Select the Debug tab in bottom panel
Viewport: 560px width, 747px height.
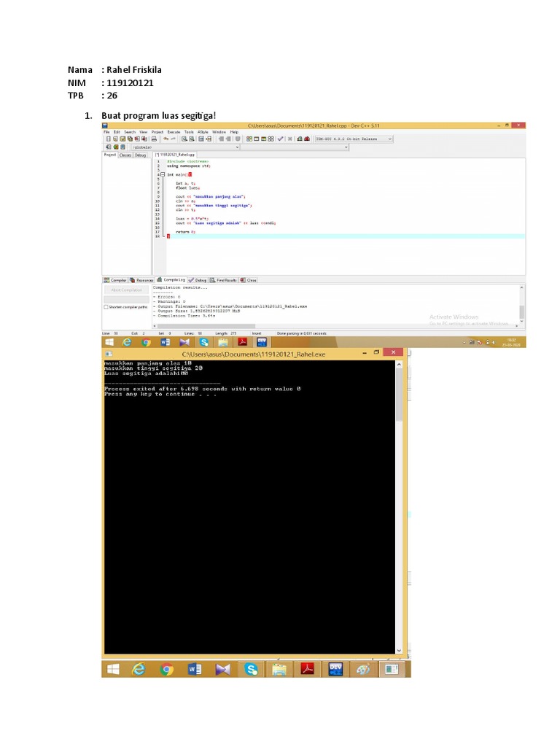[198, 280]
